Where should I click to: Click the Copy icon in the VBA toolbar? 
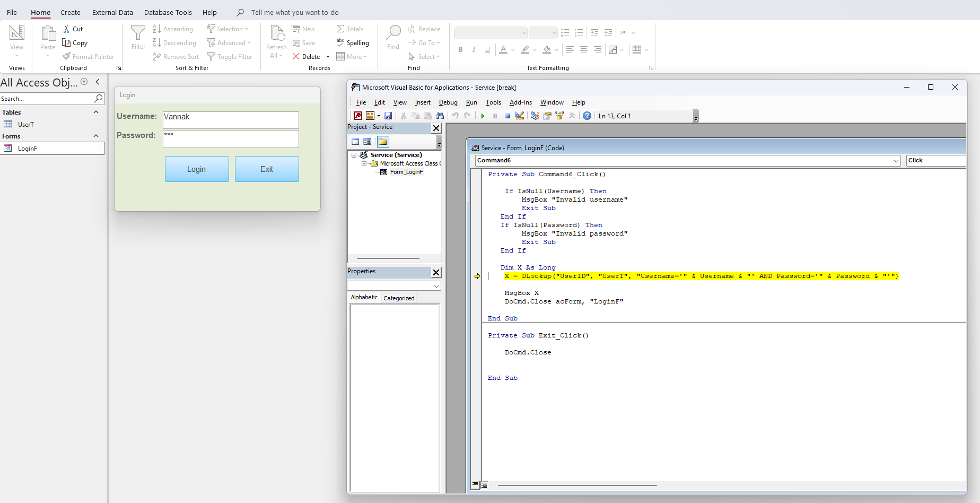point(415,116)
